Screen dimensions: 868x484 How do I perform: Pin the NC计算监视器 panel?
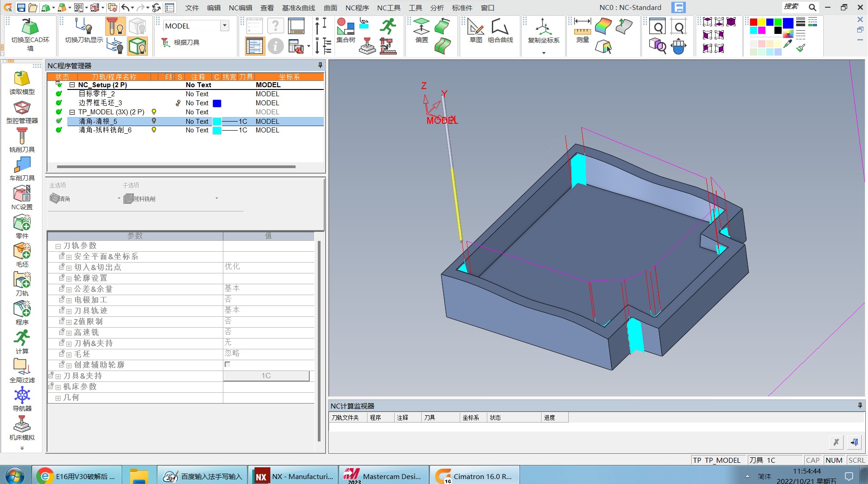pos(860,406)
